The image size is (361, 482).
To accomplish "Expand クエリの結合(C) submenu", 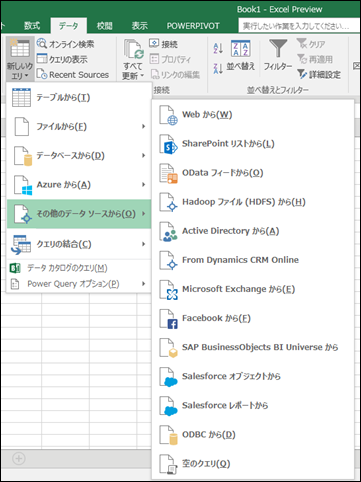I will point(79,244).
